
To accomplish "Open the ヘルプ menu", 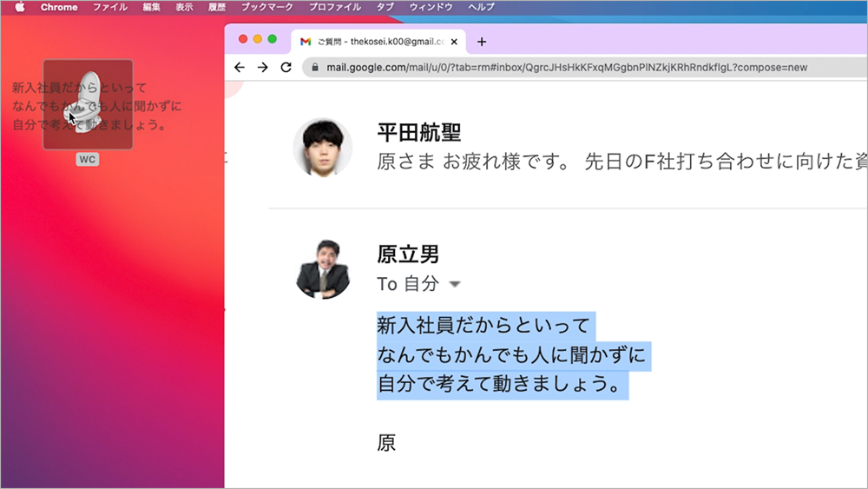I will 481,7.
